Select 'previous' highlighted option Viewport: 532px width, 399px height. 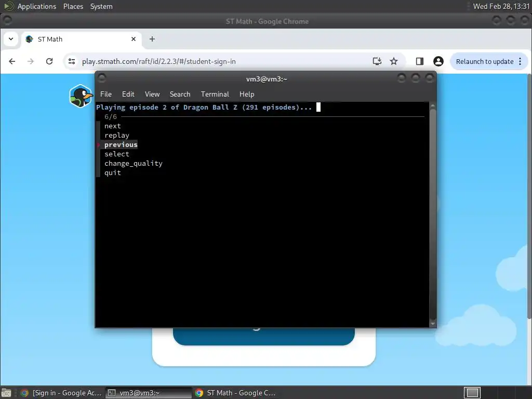(121, 145)
